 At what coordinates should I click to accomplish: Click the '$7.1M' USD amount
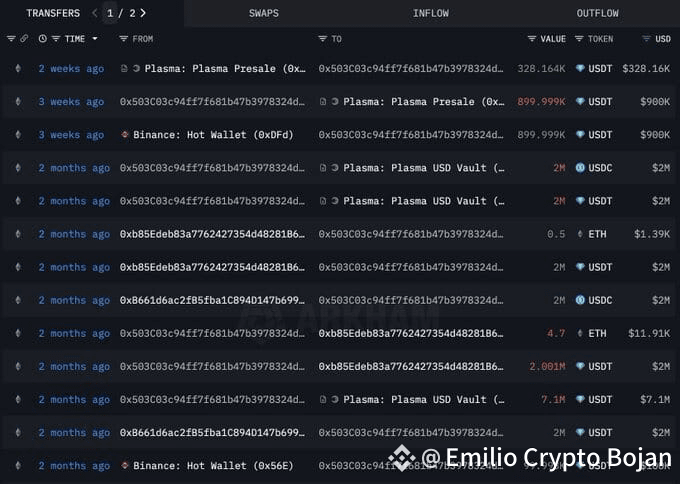655,399
